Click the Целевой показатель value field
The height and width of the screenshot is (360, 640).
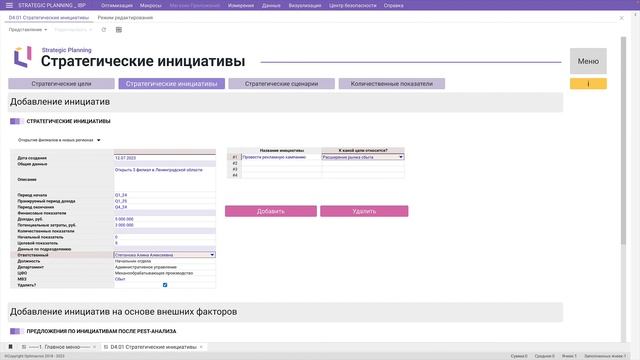coord(164,243)
